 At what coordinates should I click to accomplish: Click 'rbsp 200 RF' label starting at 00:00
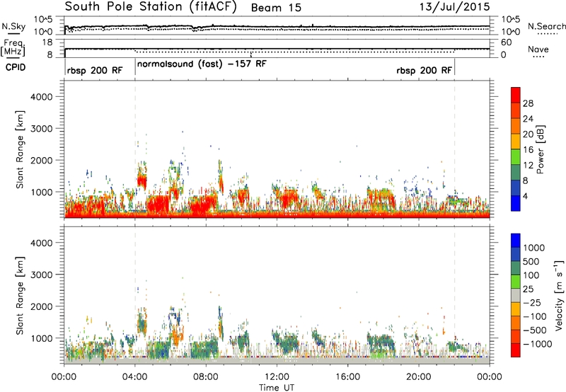point(95,70)
